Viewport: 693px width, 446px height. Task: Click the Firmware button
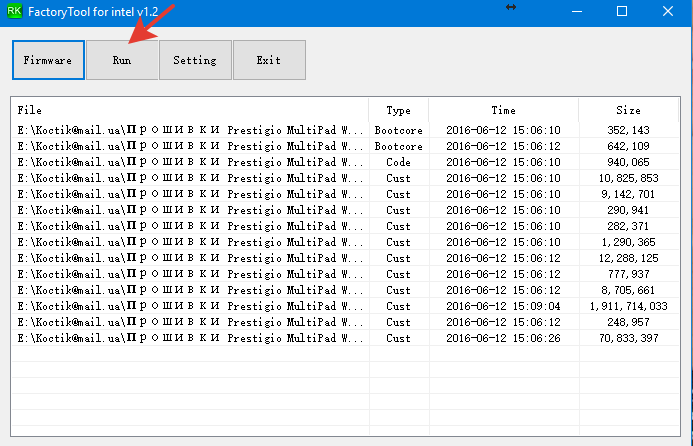pos(48,60)
